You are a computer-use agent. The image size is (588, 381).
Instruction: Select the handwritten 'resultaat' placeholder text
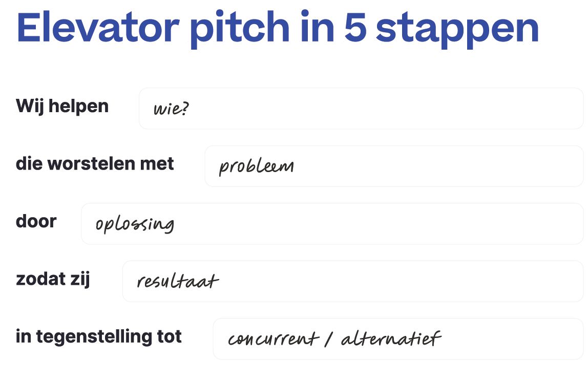pyautogui.click(x=178, y=281)
